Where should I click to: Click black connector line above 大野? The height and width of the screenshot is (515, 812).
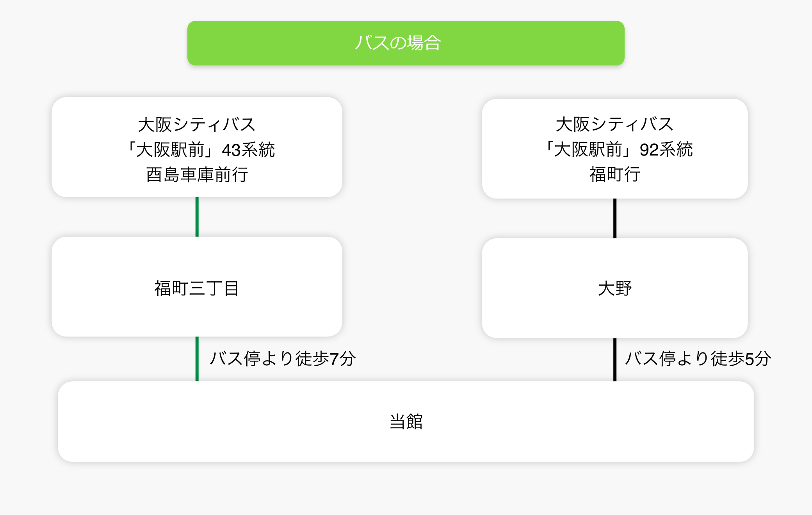tap(615, 218)
